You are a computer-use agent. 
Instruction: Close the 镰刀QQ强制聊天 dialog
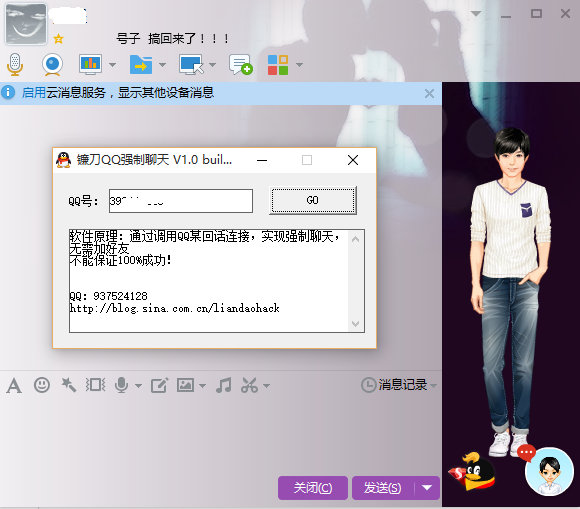point(353,160)
